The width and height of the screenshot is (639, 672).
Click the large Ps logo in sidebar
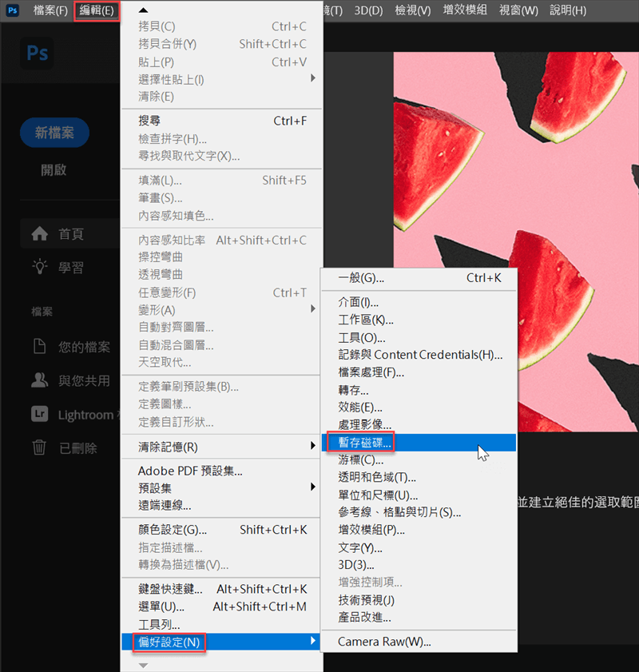(37, 54)
